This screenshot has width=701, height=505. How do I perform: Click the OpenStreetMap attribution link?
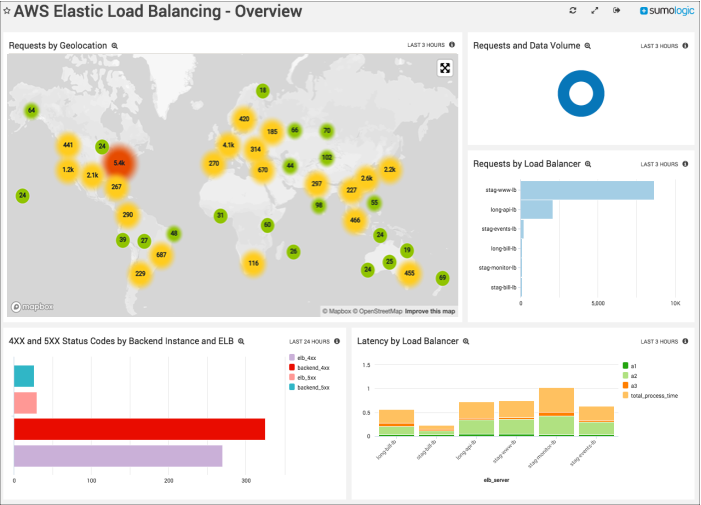tap(379, 311)
